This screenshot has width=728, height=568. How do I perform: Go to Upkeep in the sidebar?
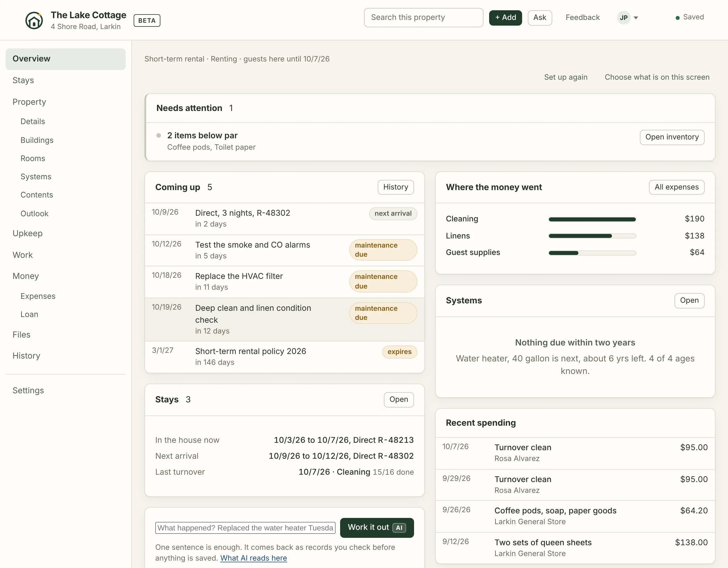[66, 233]
